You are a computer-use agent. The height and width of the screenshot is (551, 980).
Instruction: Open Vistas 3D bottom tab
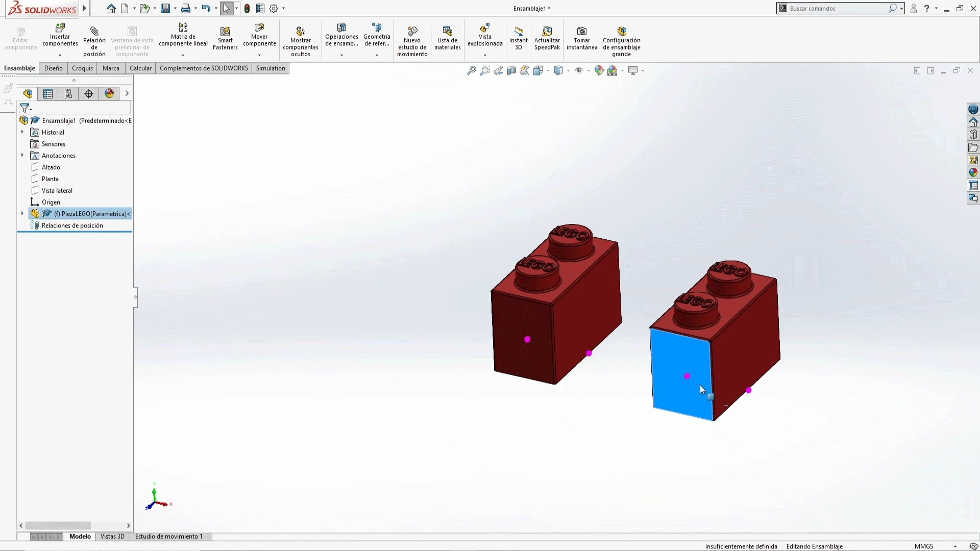click(x=112, y=537)
